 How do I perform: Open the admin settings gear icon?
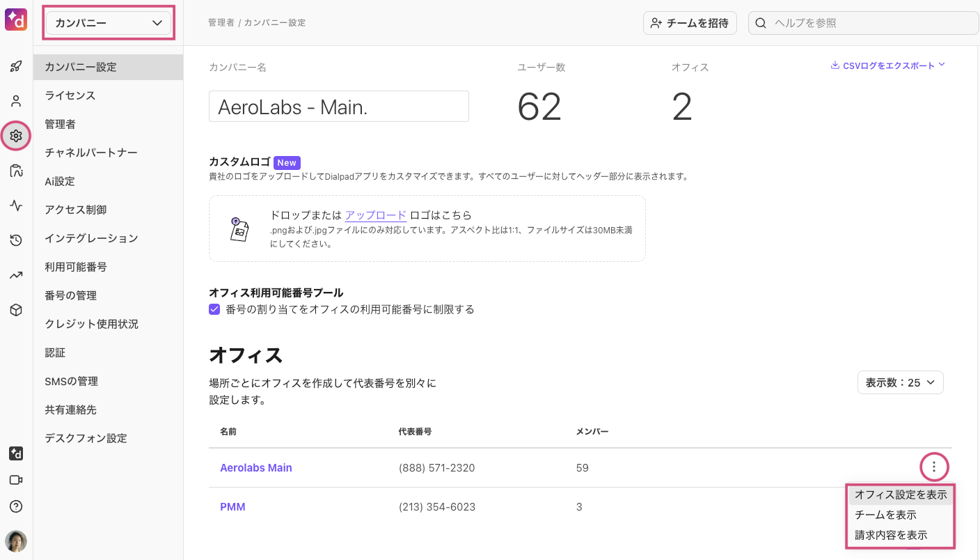16,136
